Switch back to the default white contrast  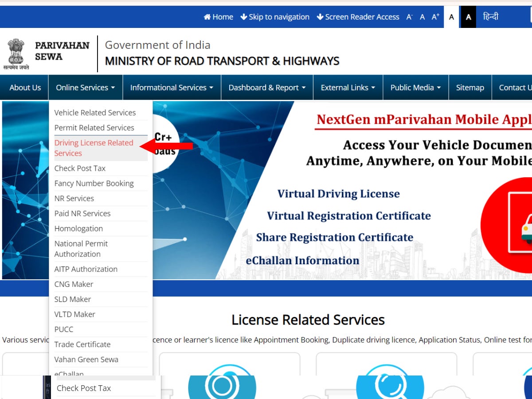451,17
